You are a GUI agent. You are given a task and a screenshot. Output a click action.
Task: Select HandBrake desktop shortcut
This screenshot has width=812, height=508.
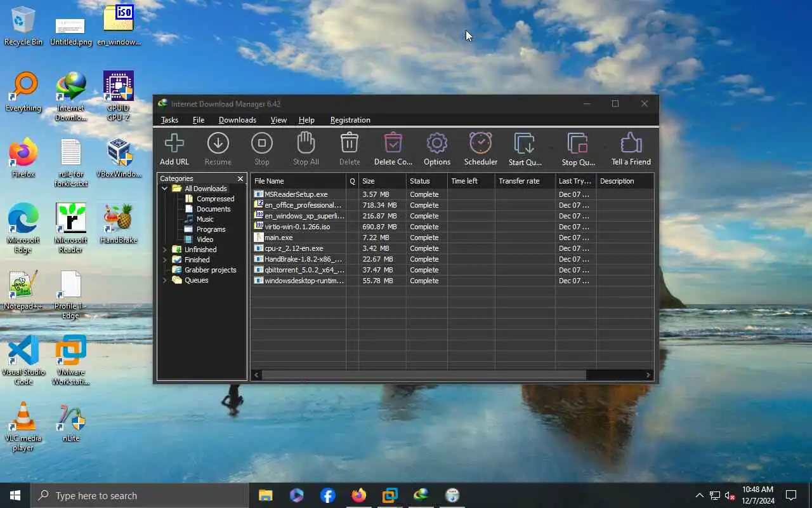(119, 224)
